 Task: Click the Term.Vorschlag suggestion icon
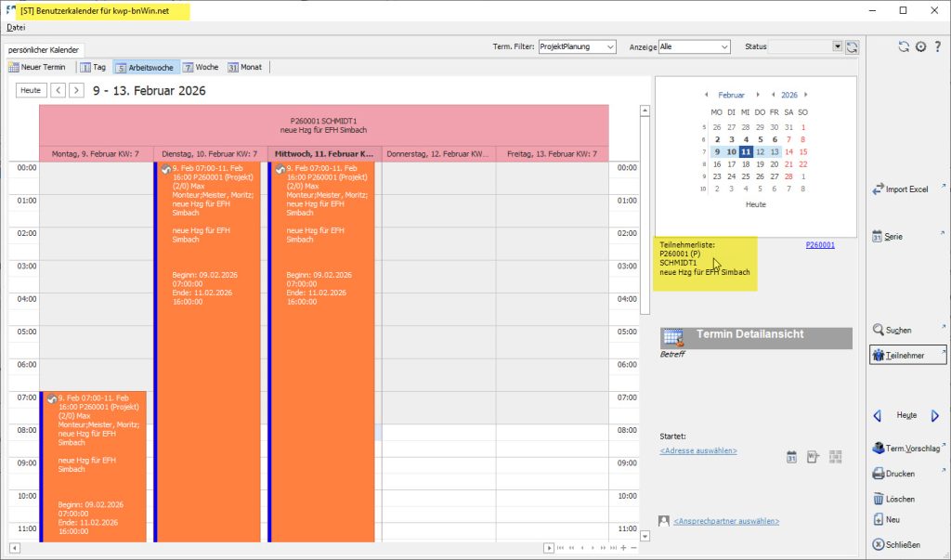tap(878, 449)
